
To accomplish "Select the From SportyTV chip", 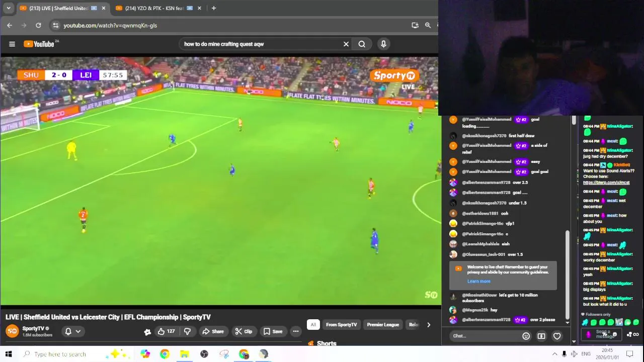I will click(x=341, y=325).
